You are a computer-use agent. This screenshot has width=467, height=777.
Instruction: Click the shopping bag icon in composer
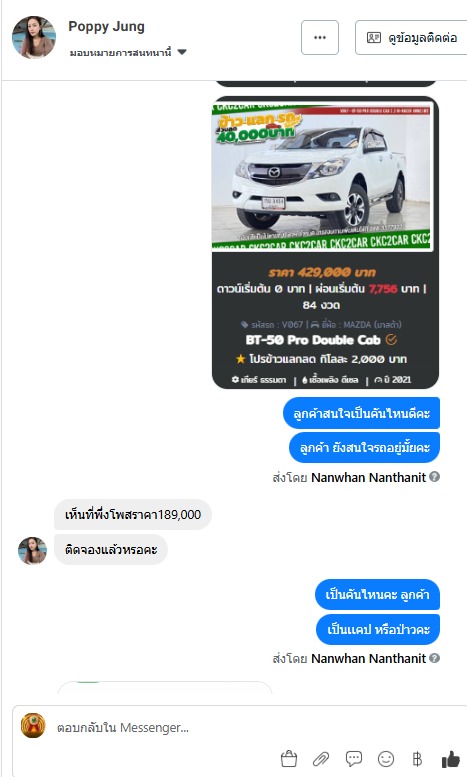point(289,758)
